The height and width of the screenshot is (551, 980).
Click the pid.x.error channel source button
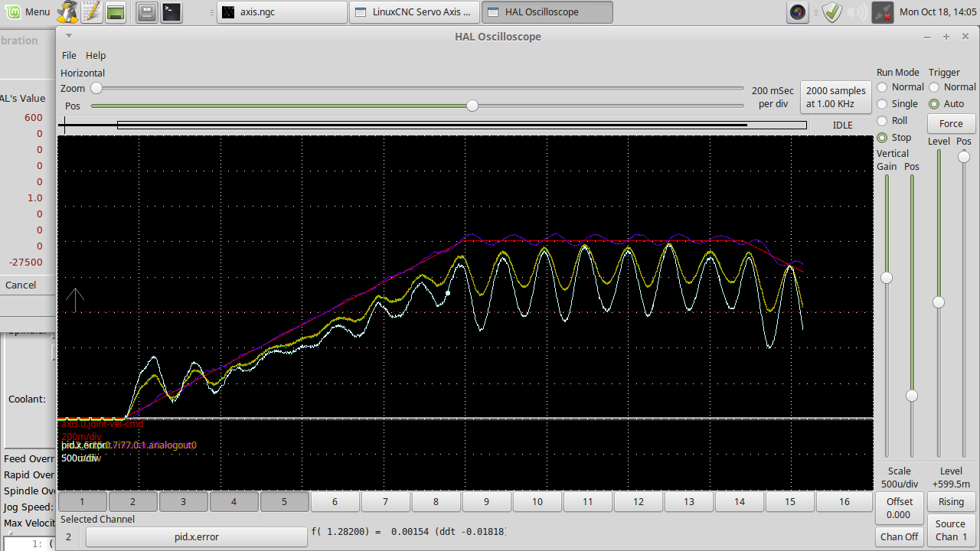pos(196,537)
